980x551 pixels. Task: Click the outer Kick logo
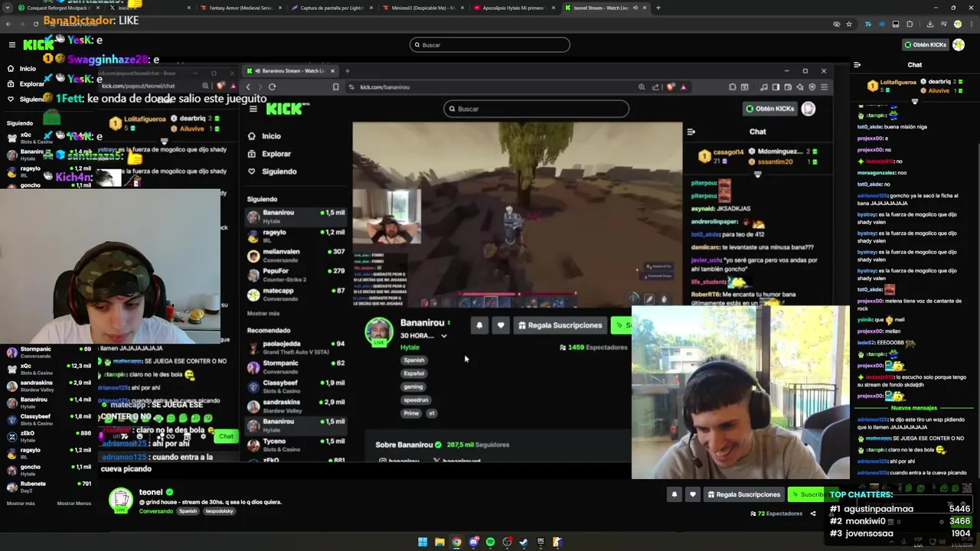pyautogui.click(x=38, y=44)
